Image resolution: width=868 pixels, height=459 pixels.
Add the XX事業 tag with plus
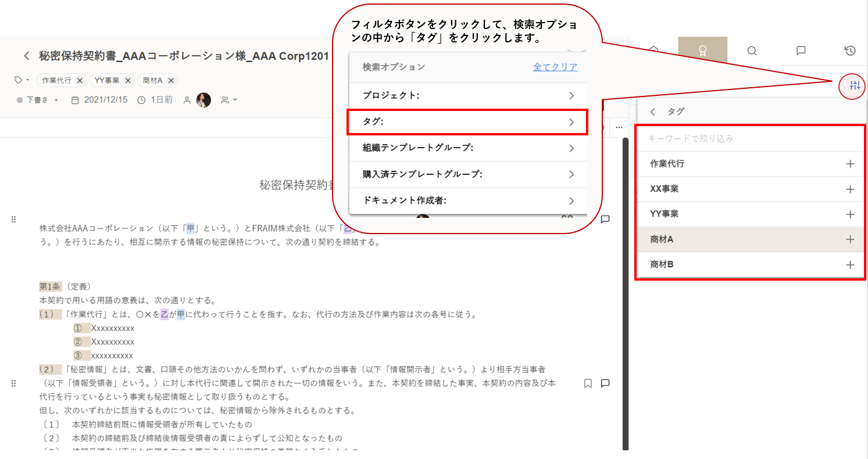click(x=850, y=189)
